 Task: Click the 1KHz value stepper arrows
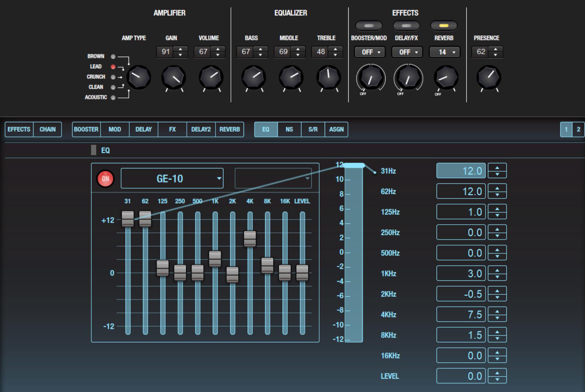click(x=497, y=273)
